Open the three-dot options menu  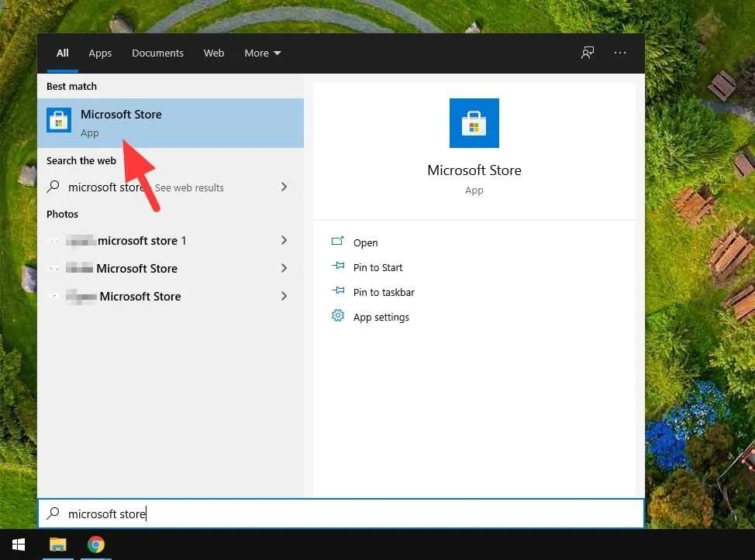[x=620, y=53]
